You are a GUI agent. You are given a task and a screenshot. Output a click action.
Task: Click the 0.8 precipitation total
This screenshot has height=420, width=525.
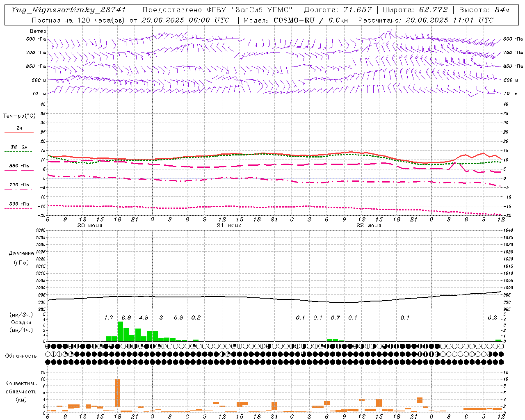178,318
